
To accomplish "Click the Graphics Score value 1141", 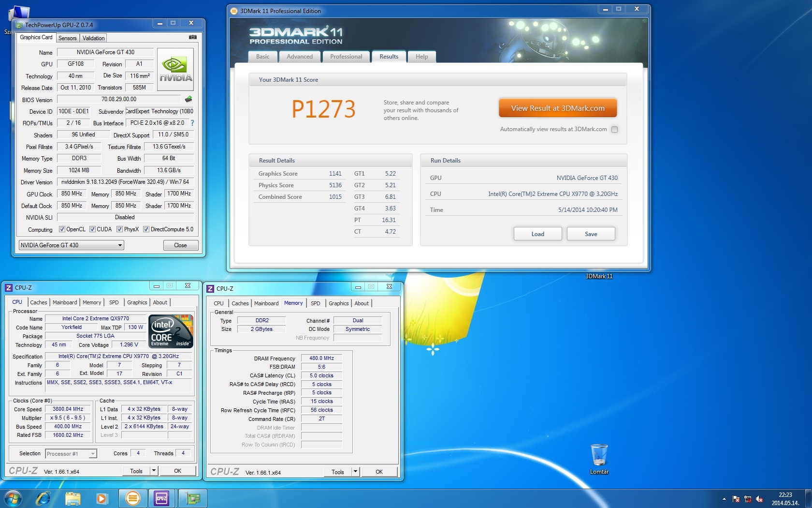I will tap(335, 174).
